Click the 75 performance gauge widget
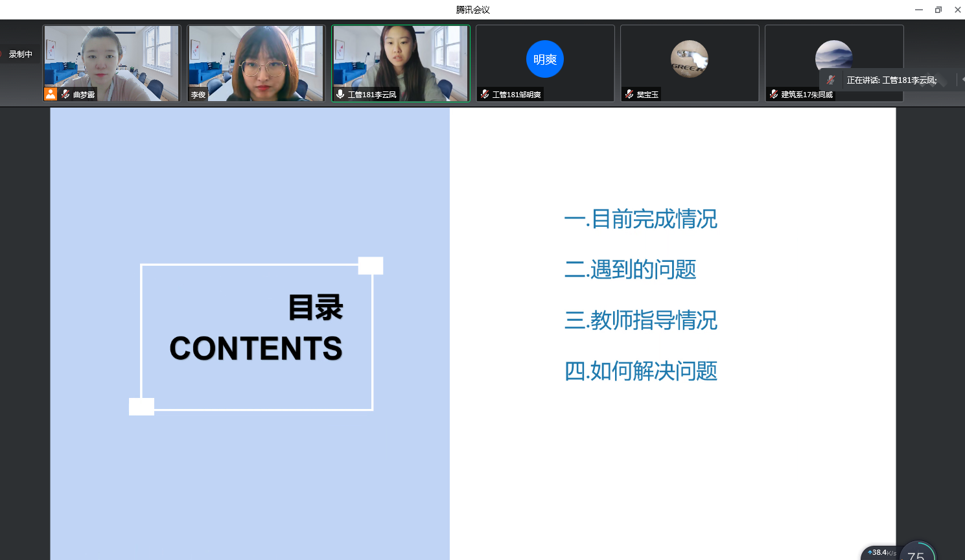 [917, 553]
